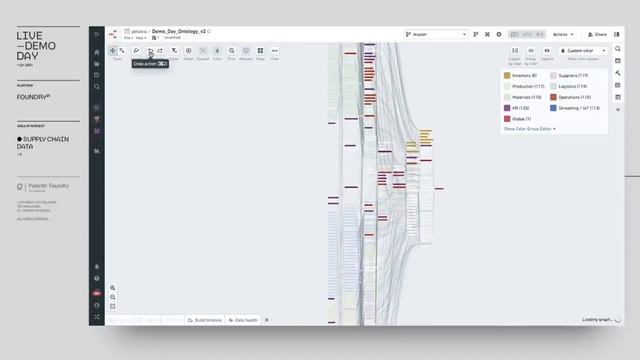Open the Custom color dropdown

coord(583,51)
